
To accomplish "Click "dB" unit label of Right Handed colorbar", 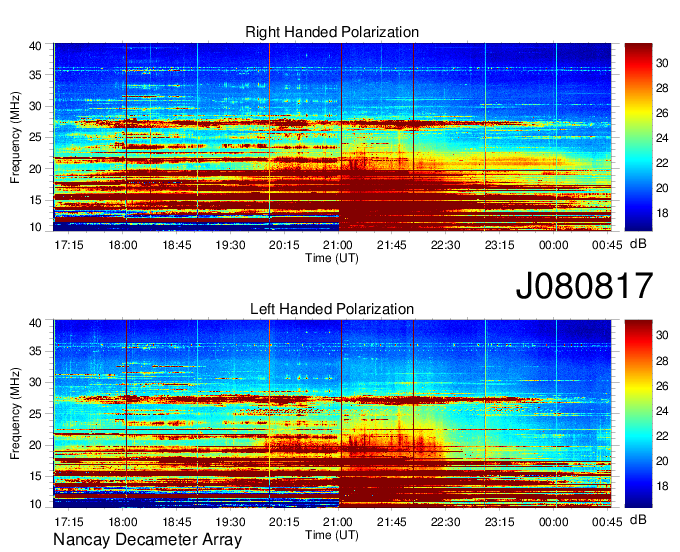I will [x=638, y=244].
